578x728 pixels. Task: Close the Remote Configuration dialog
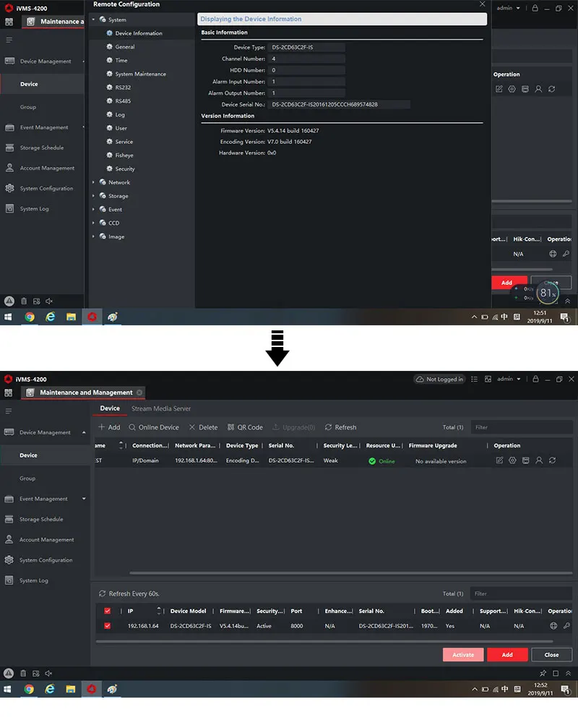[483, 4]
